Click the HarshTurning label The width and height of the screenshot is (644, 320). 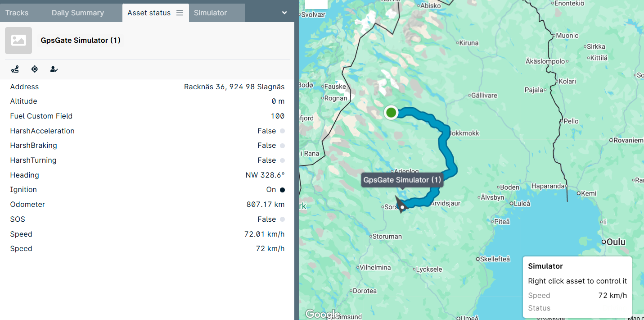[33, 160]
